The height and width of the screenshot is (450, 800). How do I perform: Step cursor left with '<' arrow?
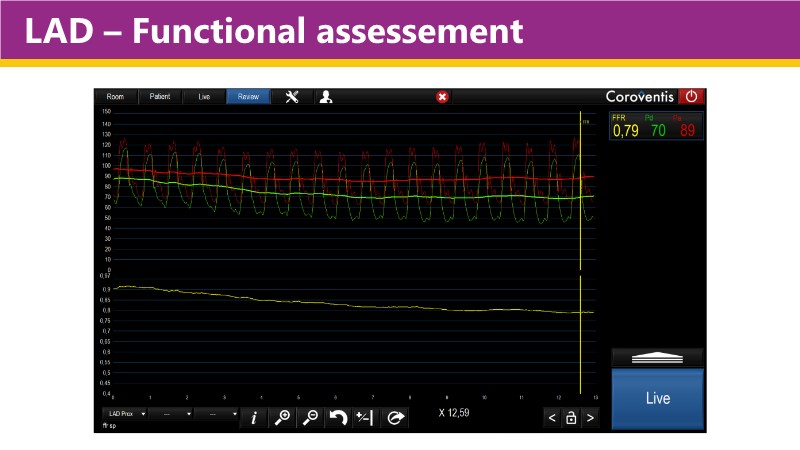point(552,418)
